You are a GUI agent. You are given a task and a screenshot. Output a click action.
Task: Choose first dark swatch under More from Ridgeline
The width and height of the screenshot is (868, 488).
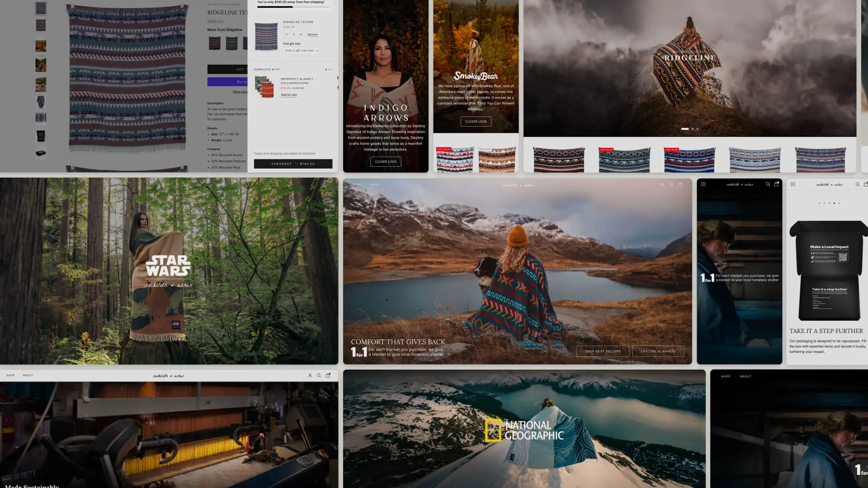click(215, 43)
